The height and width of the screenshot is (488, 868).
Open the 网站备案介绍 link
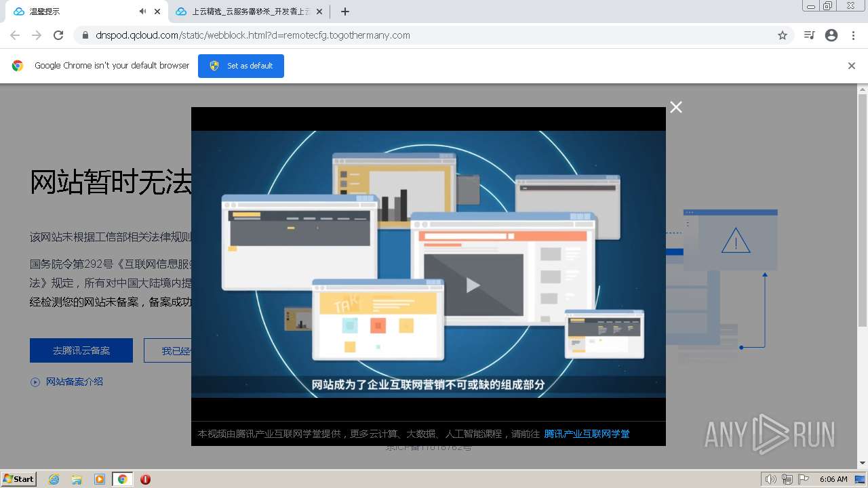(75, 382)
